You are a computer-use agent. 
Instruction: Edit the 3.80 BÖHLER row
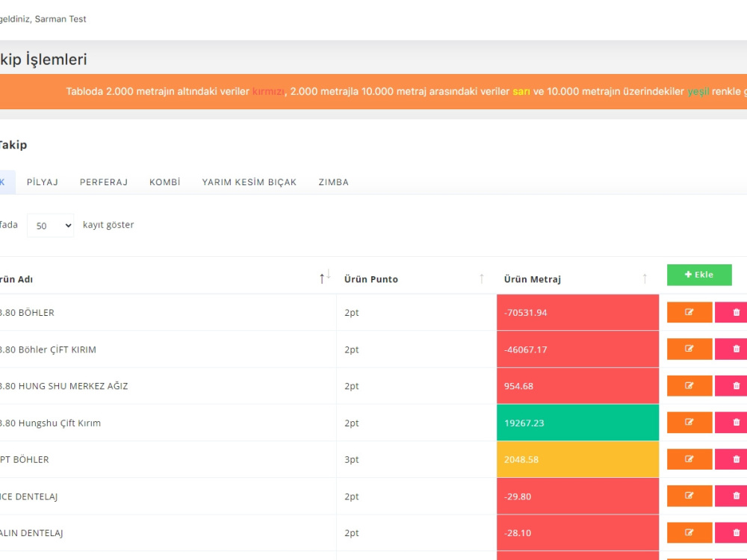(689, 312)
